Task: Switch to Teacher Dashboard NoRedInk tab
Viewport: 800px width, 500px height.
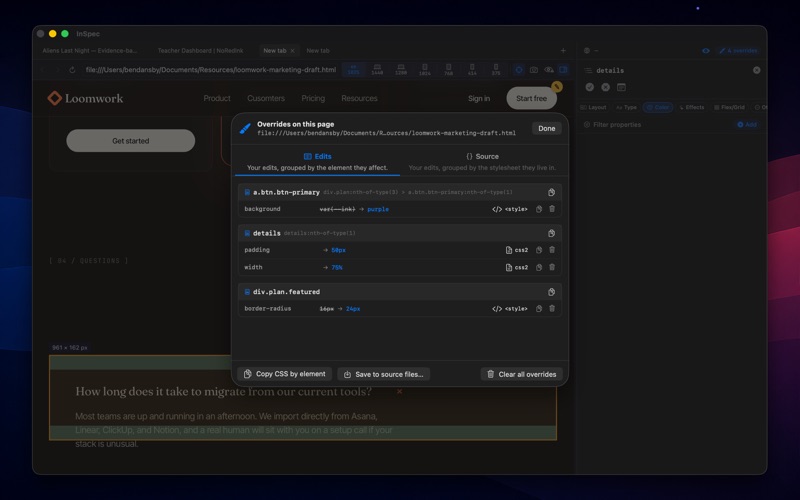Action: (201, 51)
